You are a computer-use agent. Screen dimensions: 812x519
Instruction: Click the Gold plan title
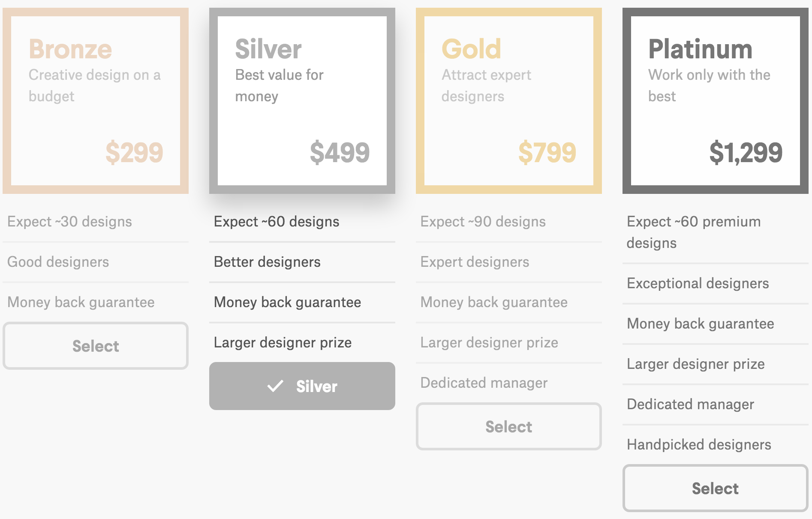[x=471, y=49]
